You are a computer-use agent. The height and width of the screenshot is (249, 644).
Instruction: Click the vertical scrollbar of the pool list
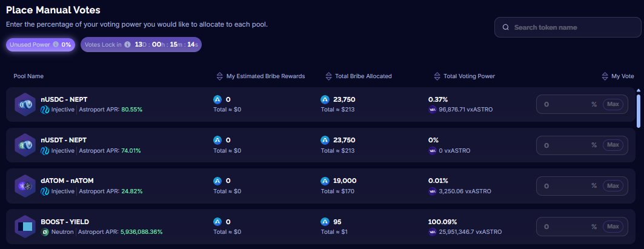tap(639, 111)
